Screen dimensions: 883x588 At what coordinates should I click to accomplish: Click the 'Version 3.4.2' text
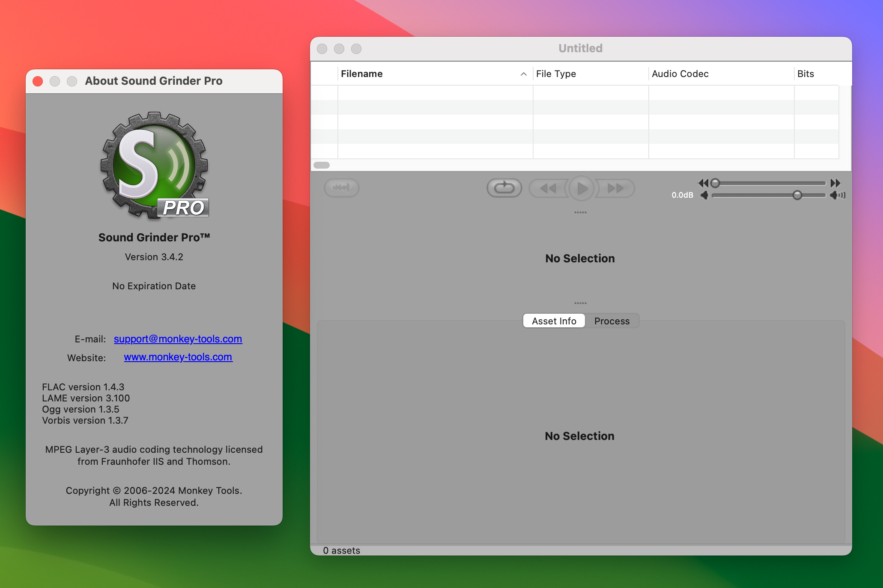pos(154,257)
